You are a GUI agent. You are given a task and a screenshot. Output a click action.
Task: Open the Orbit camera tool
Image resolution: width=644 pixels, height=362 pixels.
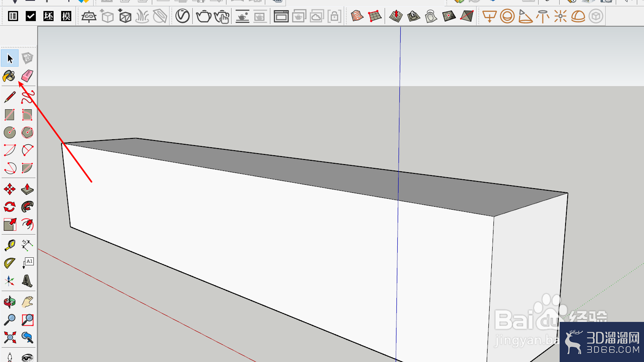[x=10, y=302]
